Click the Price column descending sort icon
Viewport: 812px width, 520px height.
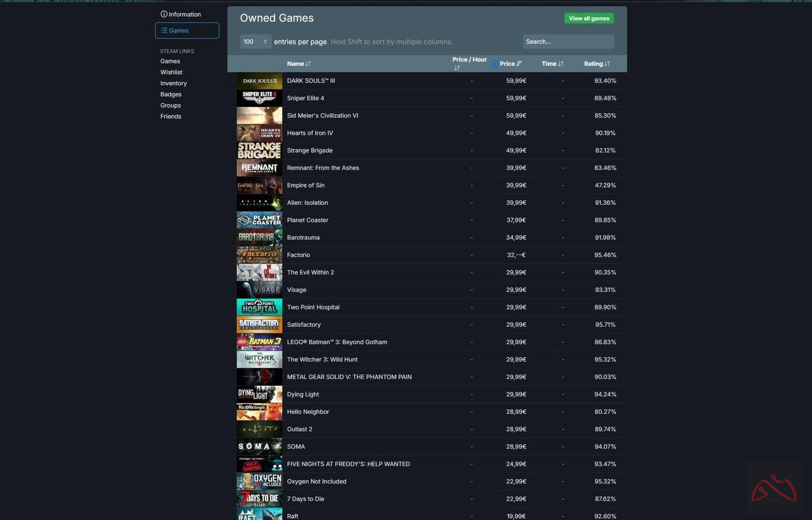[x=519, y=64]
